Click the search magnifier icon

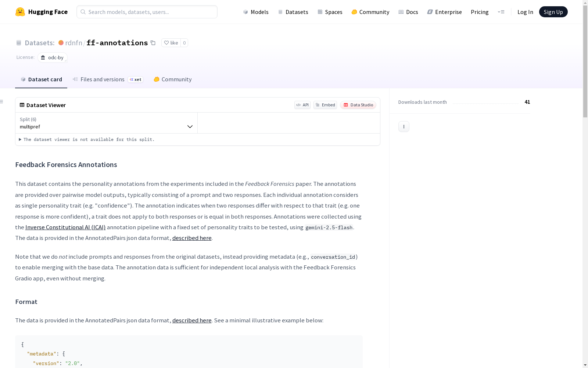point(83,12)
